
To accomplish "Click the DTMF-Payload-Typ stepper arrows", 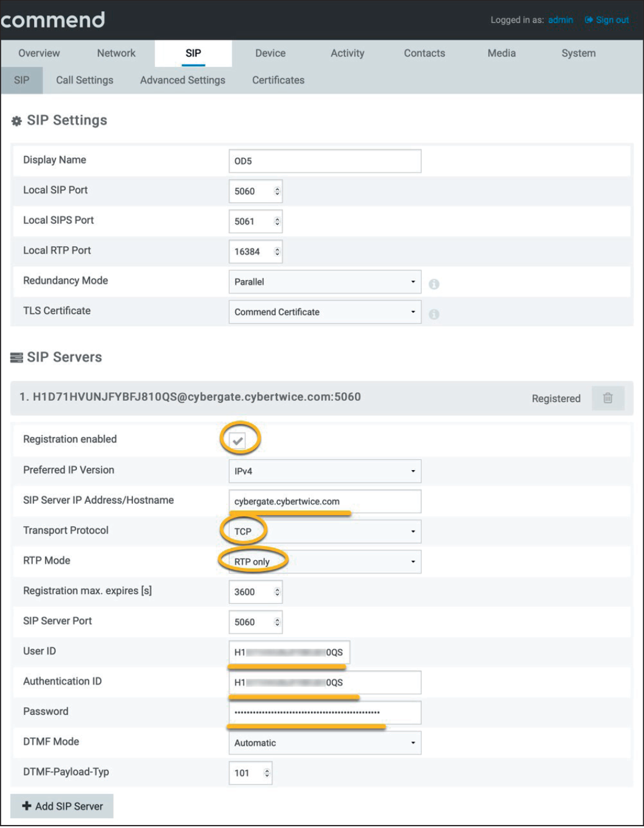I will point(267,773).
